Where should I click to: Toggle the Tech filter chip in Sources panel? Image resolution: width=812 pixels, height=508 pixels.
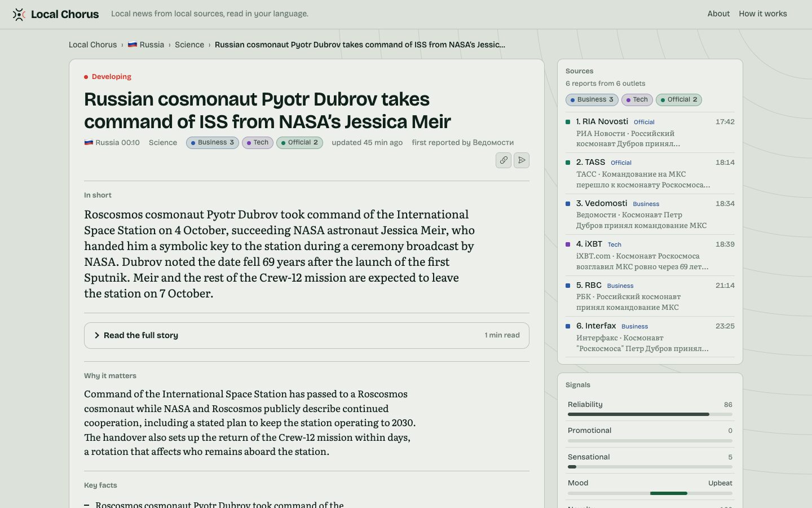637,100
